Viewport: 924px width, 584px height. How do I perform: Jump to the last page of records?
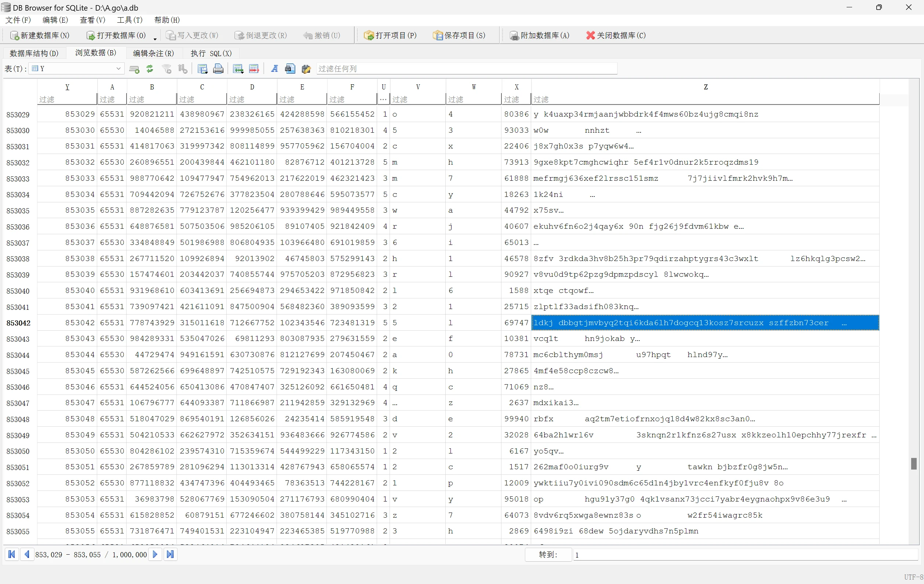(170, 554)
